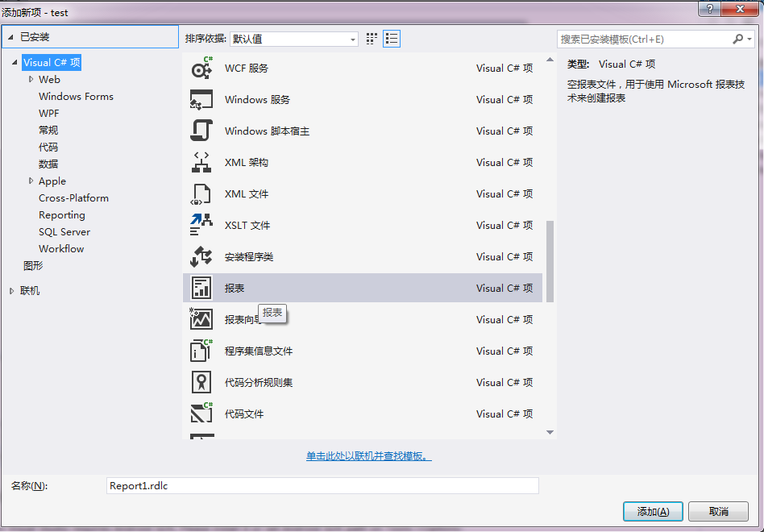
Task: Select Workflow category
Action: 61,248
